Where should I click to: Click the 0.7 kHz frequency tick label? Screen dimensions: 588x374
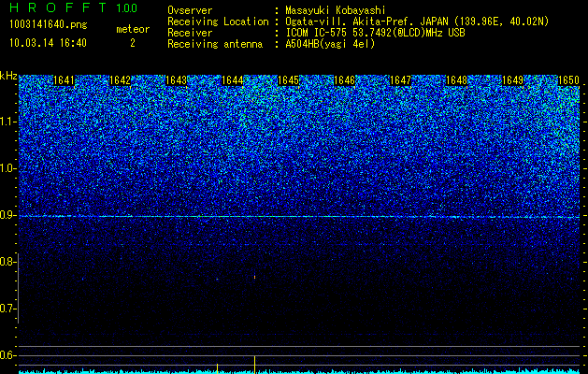7,309
